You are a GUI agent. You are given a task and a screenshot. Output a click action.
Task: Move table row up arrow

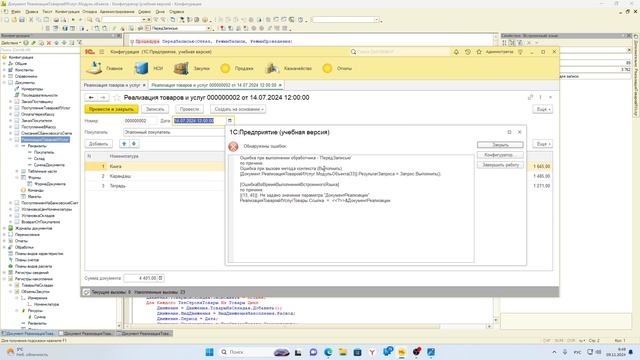[x=124, y=144]
